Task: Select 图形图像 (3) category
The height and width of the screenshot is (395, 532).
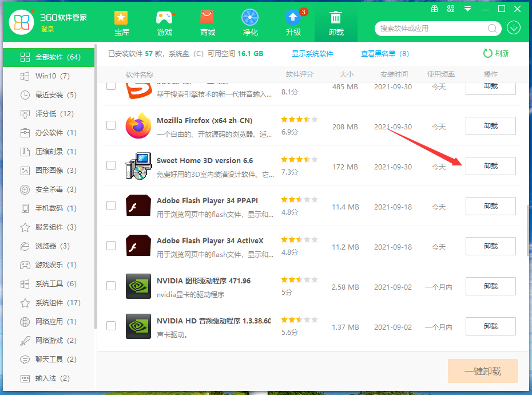Action: pyautogui.click(x=49, y=171)
